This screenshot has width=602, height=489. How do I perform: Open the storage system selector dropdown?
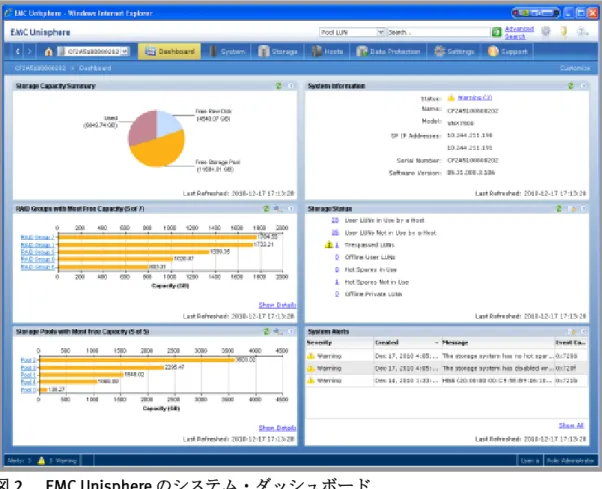[124, 51]
